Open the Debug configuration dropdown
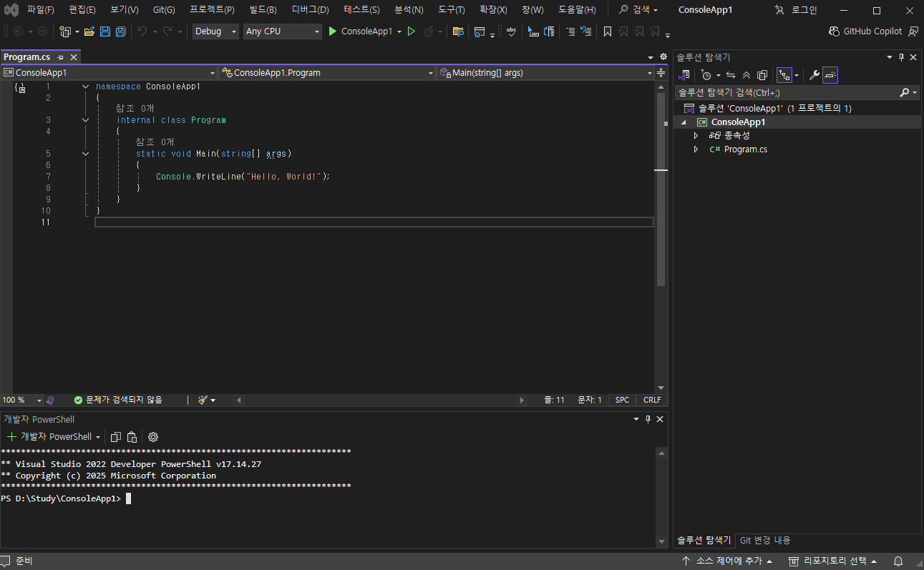The image size is (924, 570). [215, 31]
